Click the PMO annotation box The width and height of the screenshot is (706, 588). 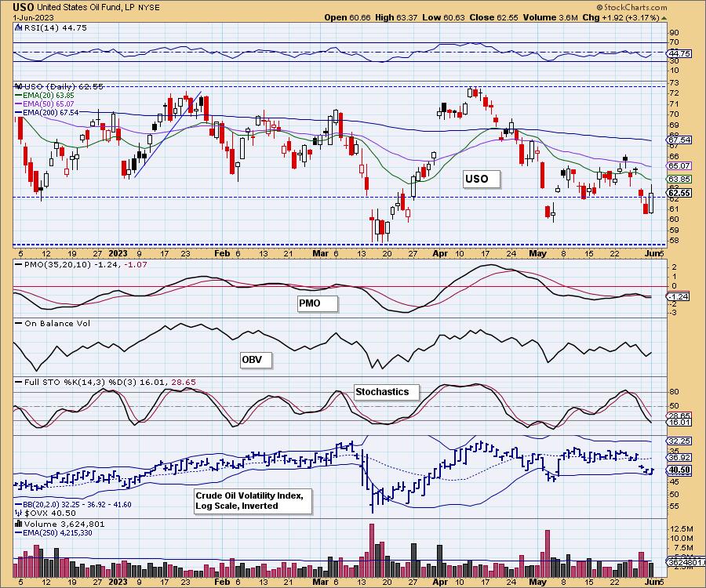317,303
